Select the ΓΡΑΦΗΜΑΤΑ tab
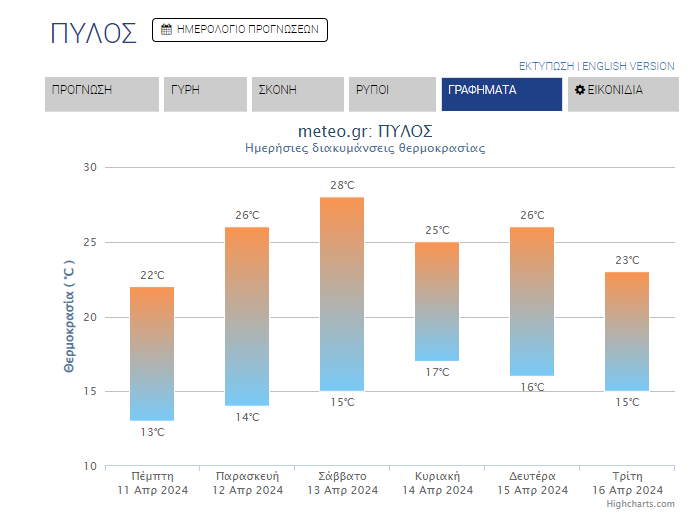The width and height of the screenshot is (700, 523). pyautogui.click(x=502, y=94)
